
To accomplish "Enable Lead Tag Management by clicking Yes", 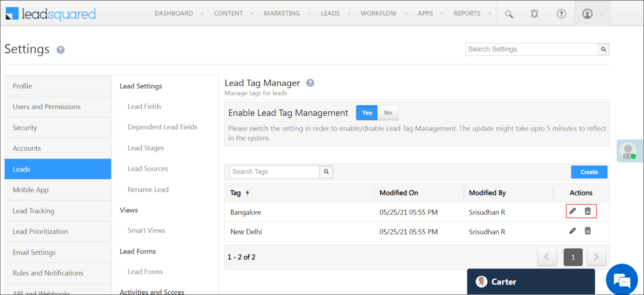I will pyautogui.click(x=366, y=112).
